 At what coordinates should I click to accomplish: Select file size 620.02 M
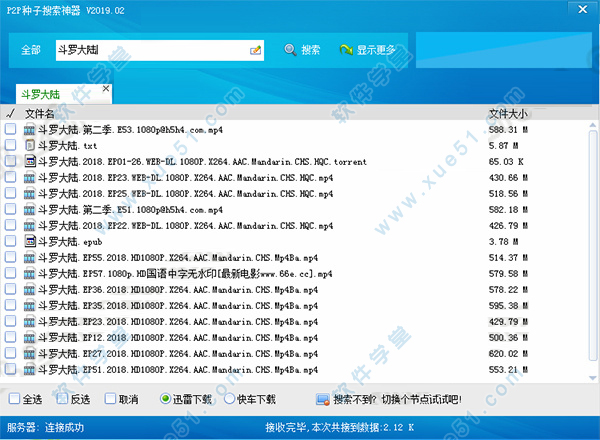(508, 354)
